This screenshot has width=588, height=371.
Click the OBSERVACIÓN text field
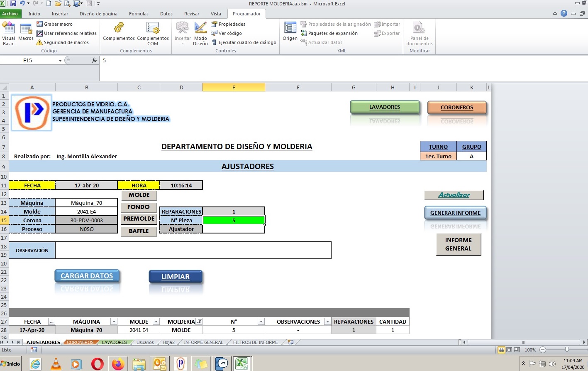click(x=193, y=251)
